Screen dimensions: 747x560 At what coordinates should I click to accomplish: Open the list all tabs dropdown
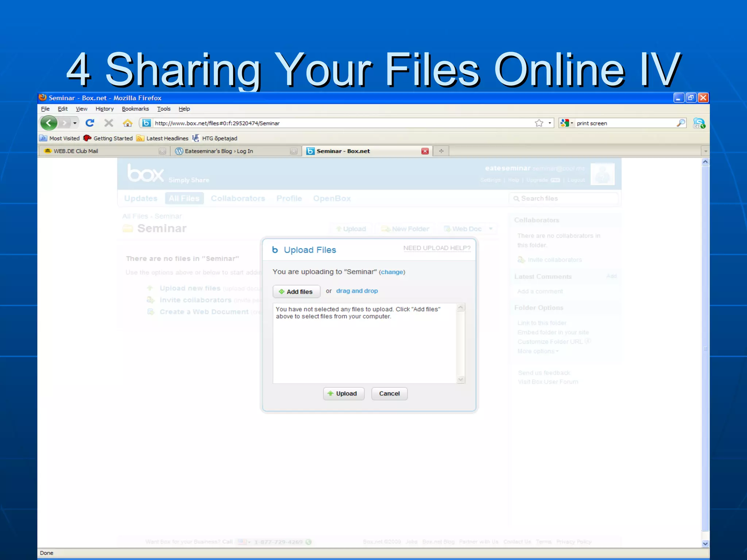tap(705, 151)
